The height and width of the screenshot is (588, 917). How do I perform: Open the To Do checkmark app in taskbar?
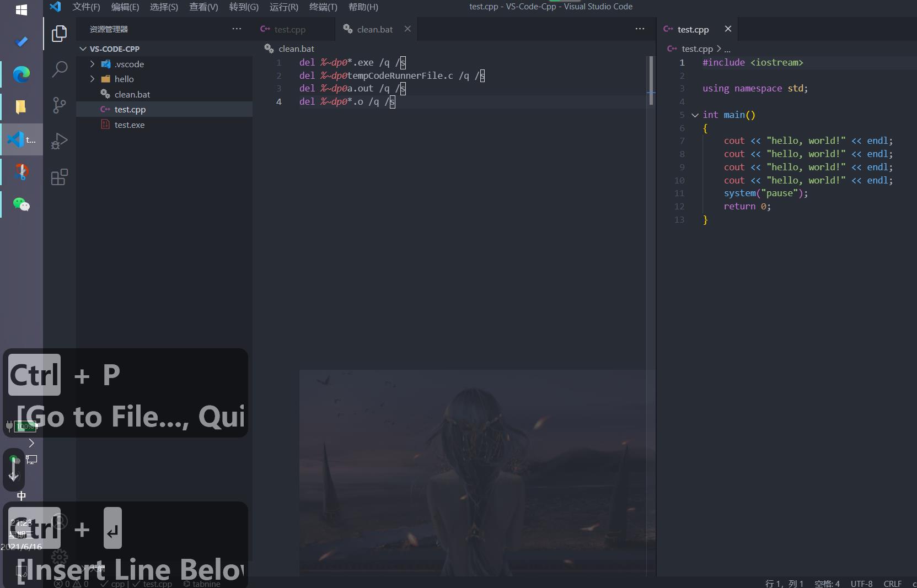[x=22, y=42]
